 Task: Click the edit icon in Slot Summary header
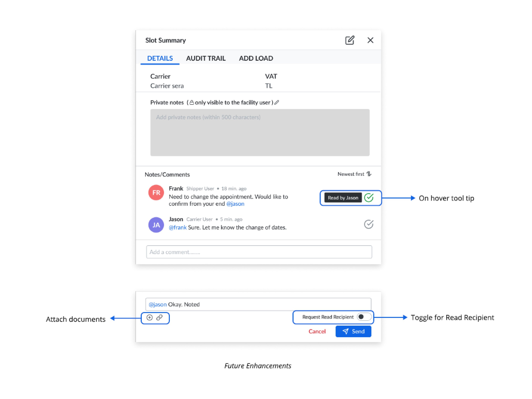tap(349, 40)
